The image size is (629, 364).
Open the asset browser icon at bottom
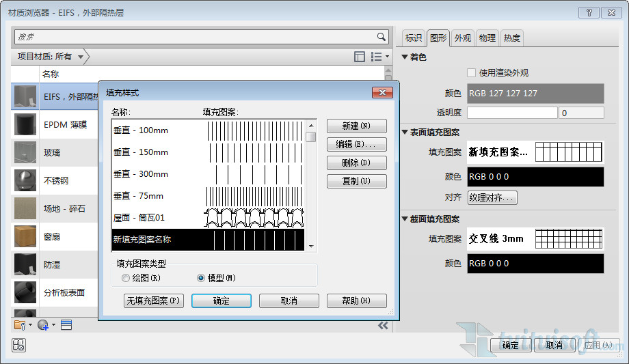point(66,324)
